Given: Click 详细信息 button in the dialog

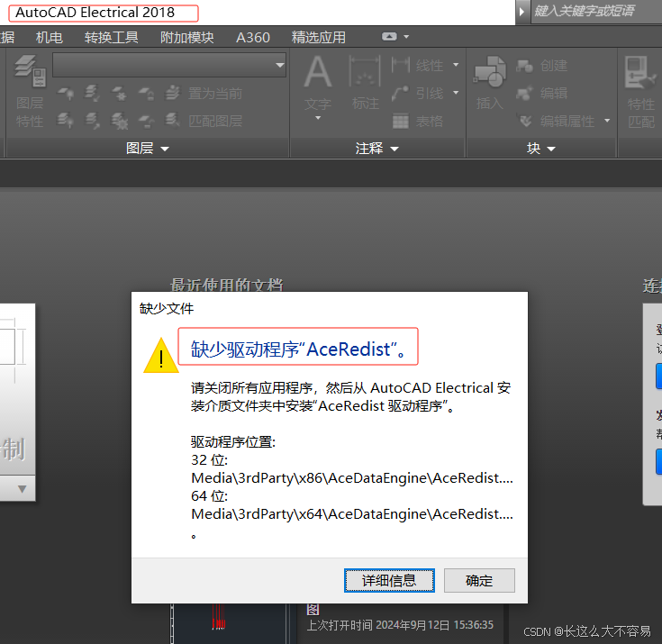Looking at the screenshot, I should (389, 581).
